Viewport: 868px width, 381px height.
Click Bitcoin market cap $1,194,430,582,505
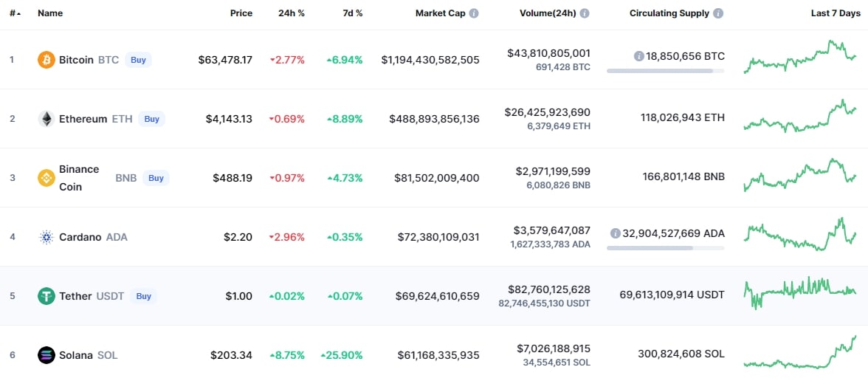[430, 60]
